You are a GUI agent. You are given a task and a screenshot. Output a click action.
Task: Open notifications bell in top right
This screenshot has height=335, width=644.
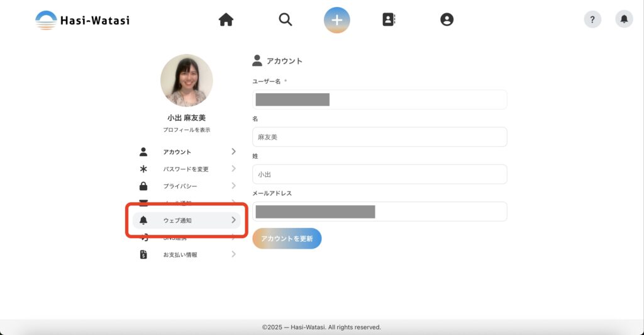coord(624,20)
